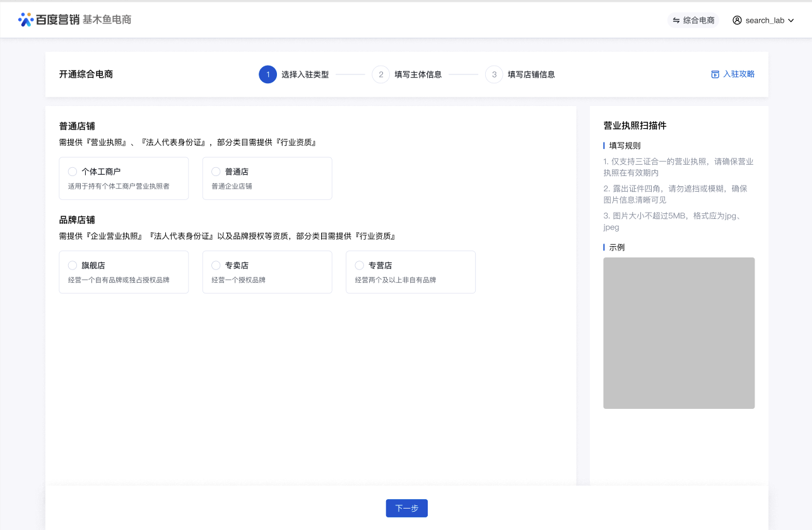Go to 填写店铺信息 step
This screenshot has height=530, width=812.
pos(531,74)
